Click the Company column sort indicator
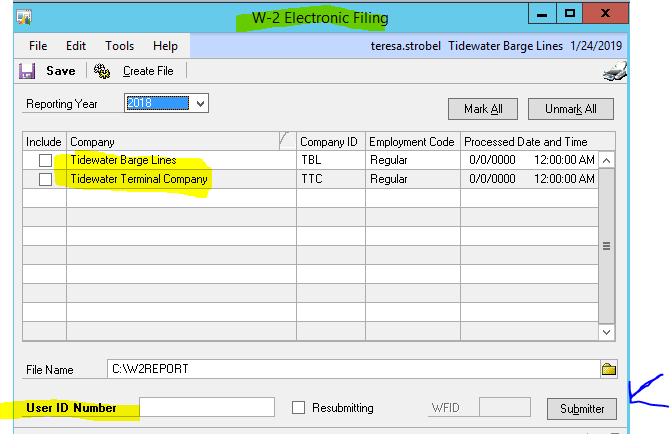This screenshot has height=434, width=669. [x=287, y=140]
